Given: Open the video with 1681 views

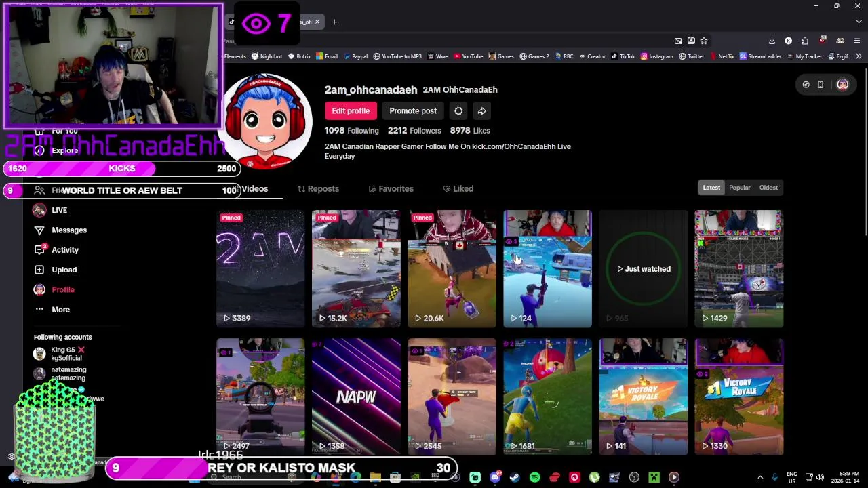Looking at the screenshot, I should click(547, 397).
